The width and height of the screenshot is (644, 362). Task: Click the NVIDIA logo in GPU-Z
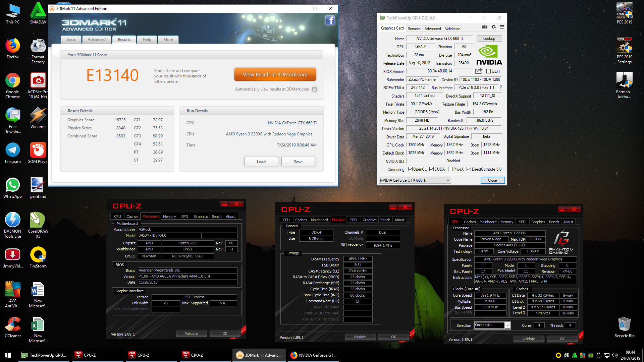pyautogui.click(x=489, y=55)
